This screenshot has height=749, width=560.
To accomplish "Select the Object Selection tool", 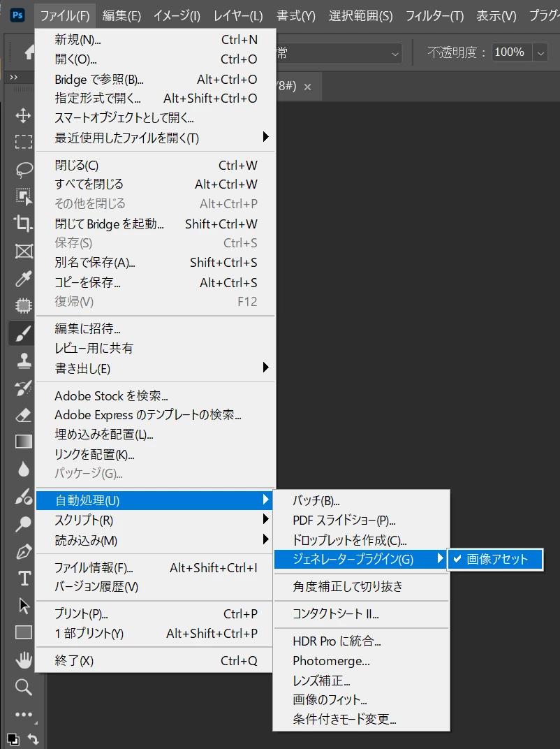I will point(23,196).
